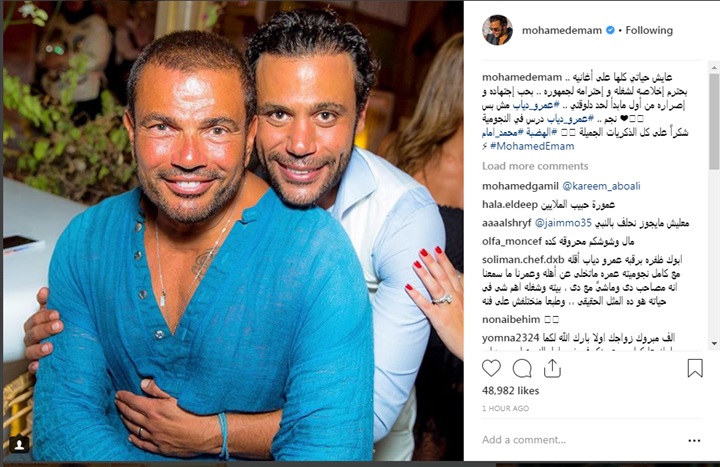Expand Load more comments
The height and width of the screenshot is (467, 720).
[535, 166]
